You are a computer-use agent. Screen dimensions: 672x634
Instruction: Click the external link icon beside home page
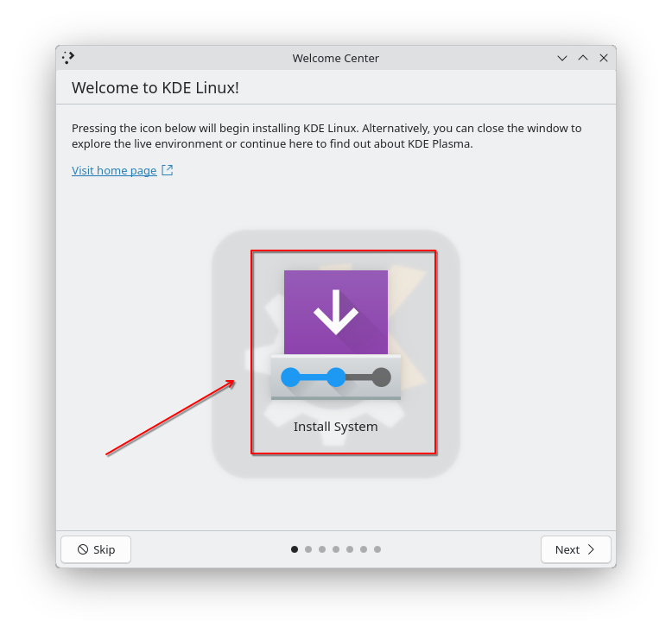[x=168, y=170]
